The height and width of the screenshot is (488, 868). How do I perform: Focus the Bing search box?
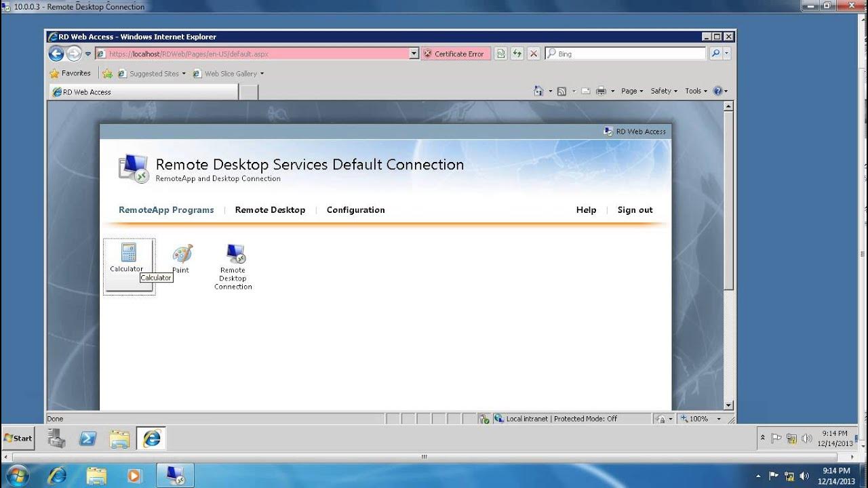[625, 54]
